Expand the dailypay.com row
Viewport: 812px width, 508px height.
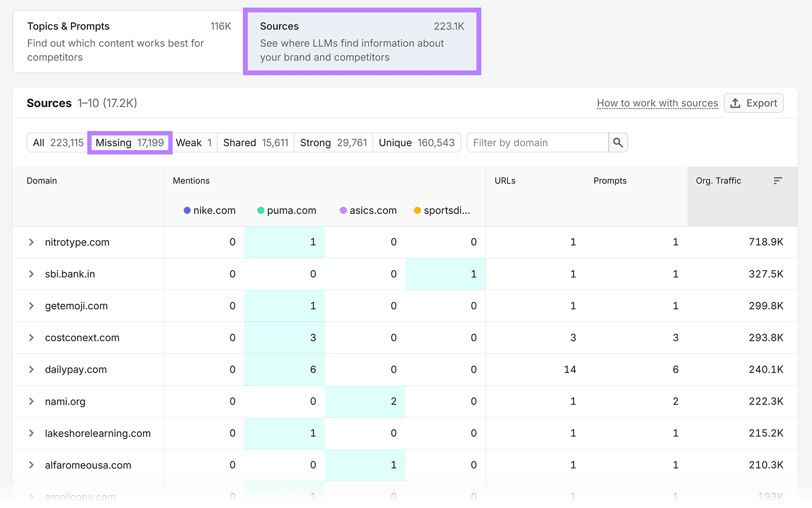point(31,370)
